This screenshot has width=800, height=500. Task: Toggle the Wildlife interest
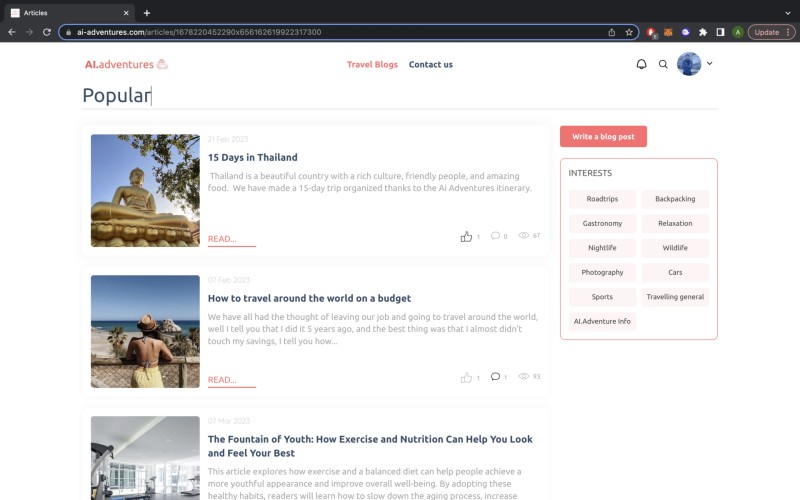pyautogui.click(x=675, y=248)
